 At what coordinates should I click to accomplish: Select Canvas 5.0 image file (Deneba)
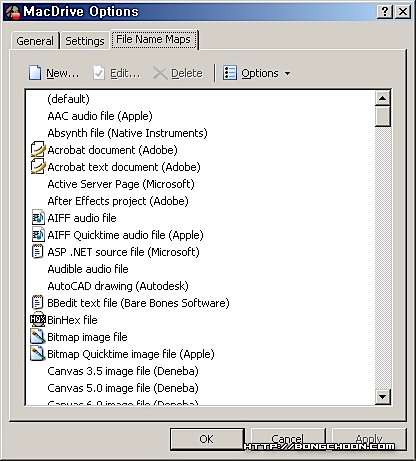[123, 388]
